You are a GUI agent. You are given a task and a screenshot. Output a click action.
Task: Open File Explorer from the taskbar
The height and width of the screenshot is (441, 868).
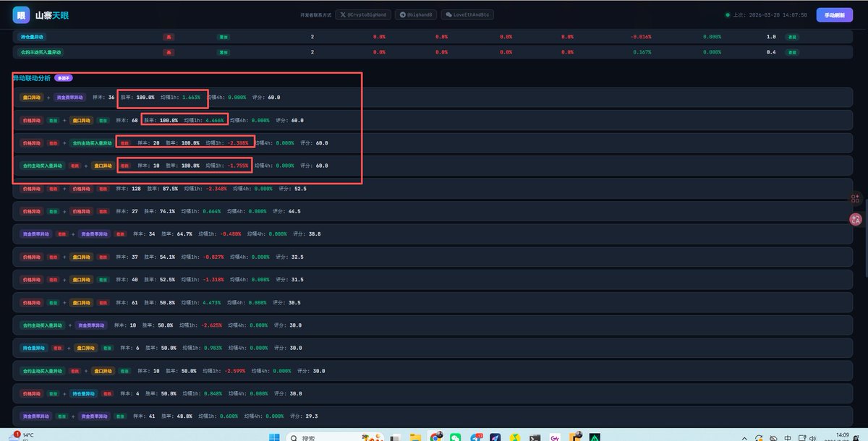pos(415,437)
